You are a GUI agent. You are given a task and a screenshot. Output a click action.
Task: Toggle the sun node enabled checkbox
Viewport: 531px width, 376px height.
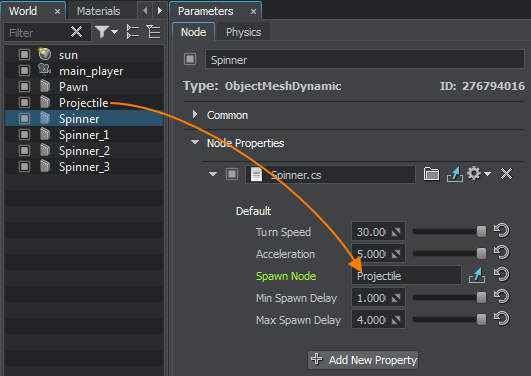tap(24, 54)
